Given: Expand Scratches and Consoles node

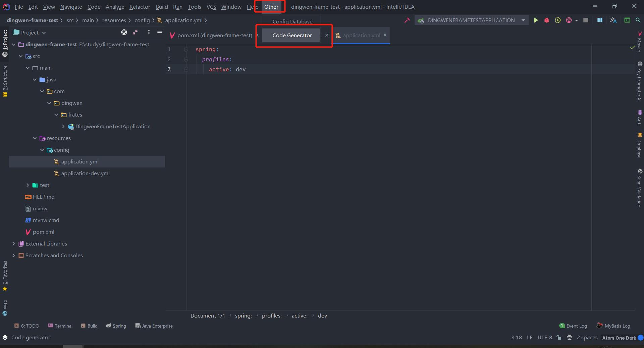Looking at the screenshot, I should (14, 255).
